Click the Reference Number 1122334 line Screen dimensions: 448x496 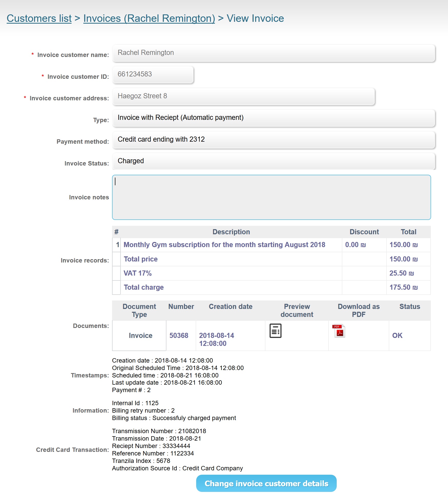153,453
